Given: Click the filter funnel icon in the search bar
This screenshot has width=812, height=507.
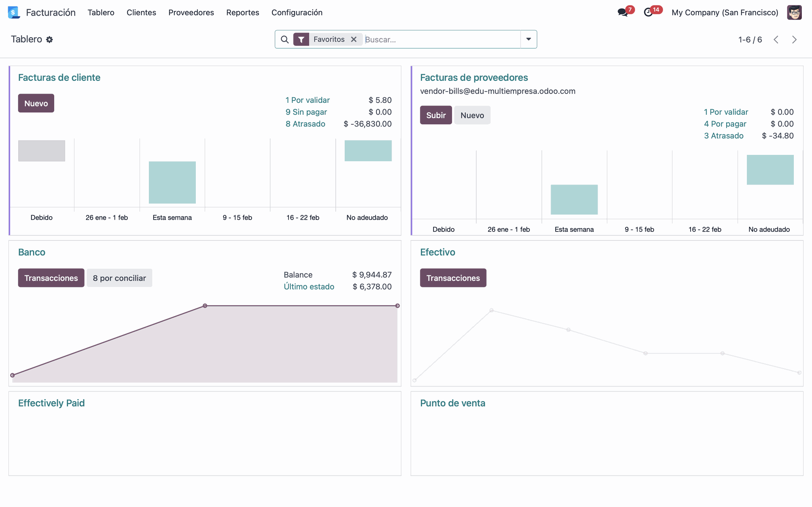Looking at the screenshot, I should click(x=301, y=39).
